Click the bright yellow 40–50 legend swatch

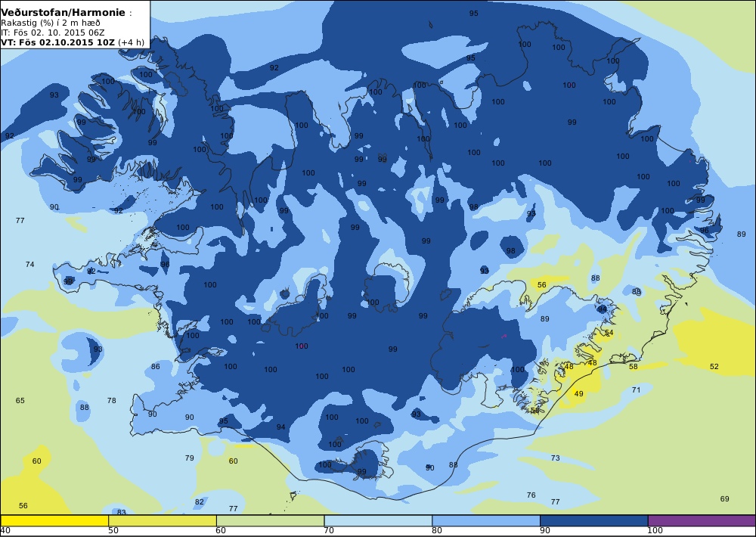pyautogui.click(x=54, y=520)
